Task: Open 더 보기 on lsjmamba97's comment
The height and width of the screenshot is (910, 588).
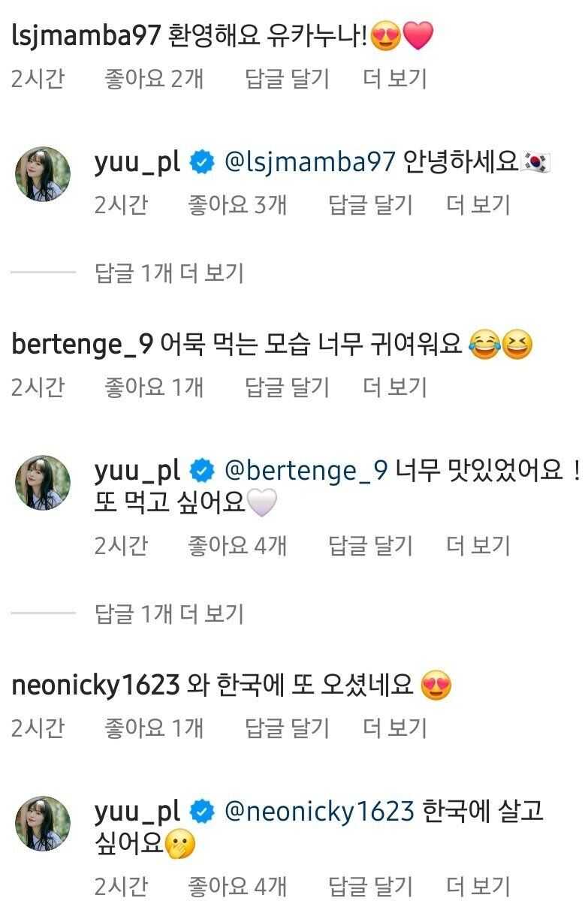Action: [395, 79]
